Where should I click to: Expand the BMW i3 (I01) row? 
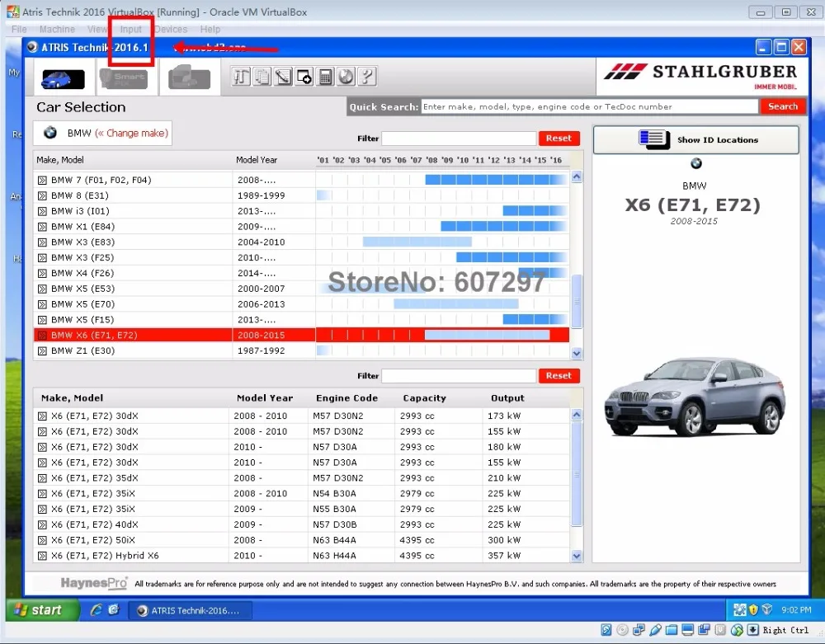[x=42, y=211]
